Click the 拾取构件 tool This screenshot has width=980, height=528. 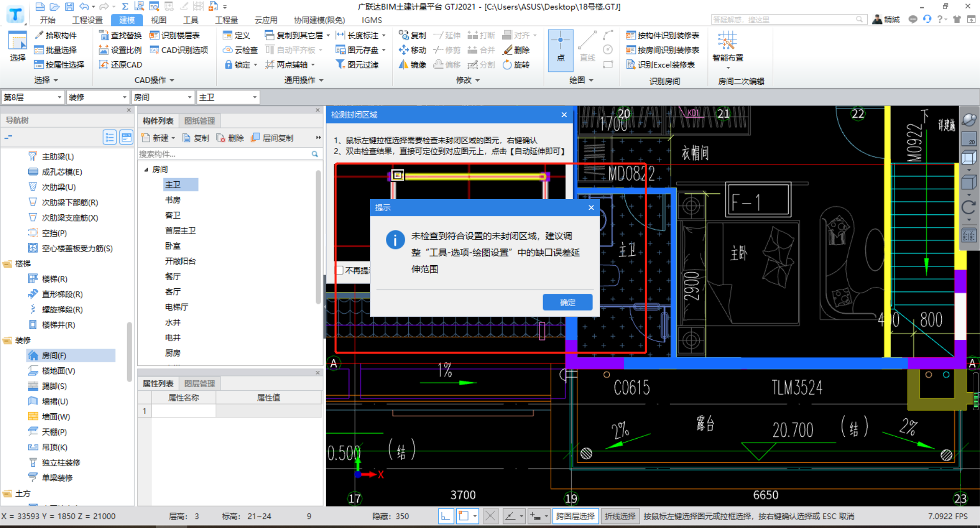(x=56, y=35)
